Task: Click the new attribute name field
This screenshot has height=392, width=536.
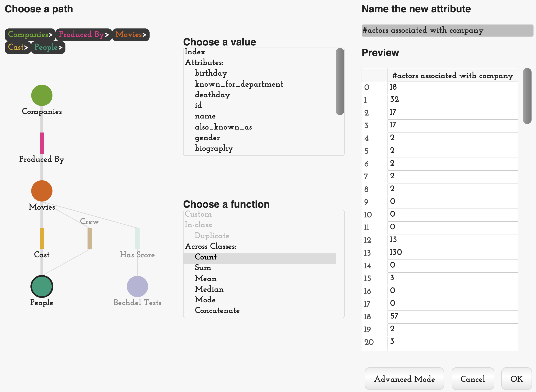Action: (x=447, y=31)
